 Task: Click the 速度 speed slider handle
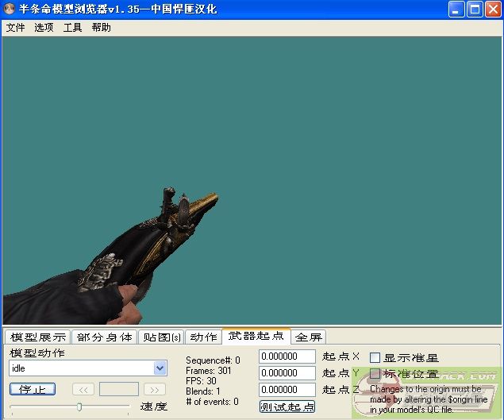click(79, 407)
